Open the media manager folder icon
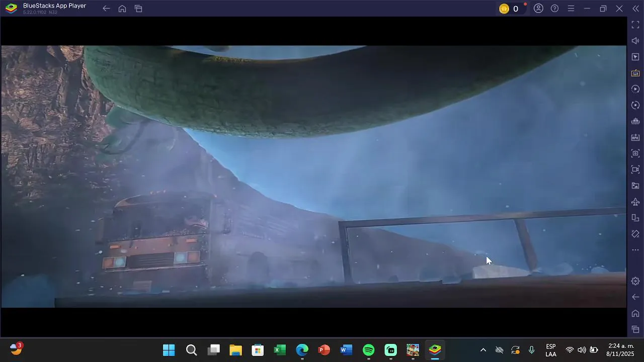 pyautogui.click(x=635, y=186)
